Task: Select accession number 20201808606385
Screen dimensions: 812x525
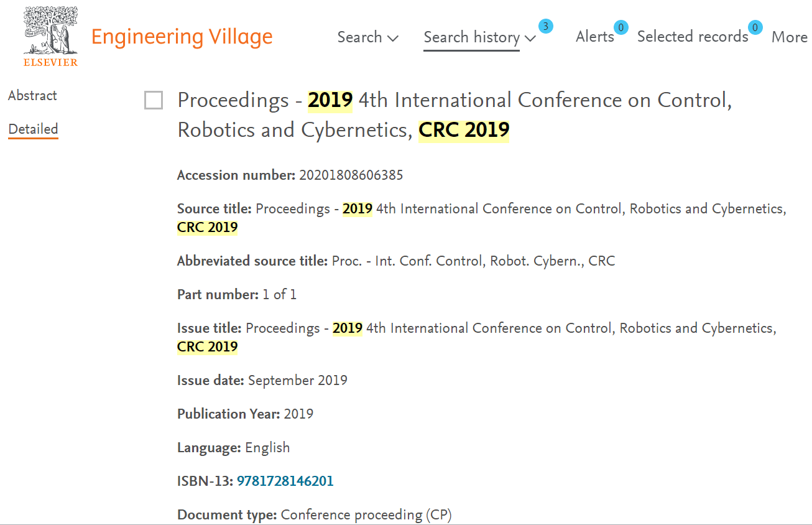Action: tap(351, 175)
